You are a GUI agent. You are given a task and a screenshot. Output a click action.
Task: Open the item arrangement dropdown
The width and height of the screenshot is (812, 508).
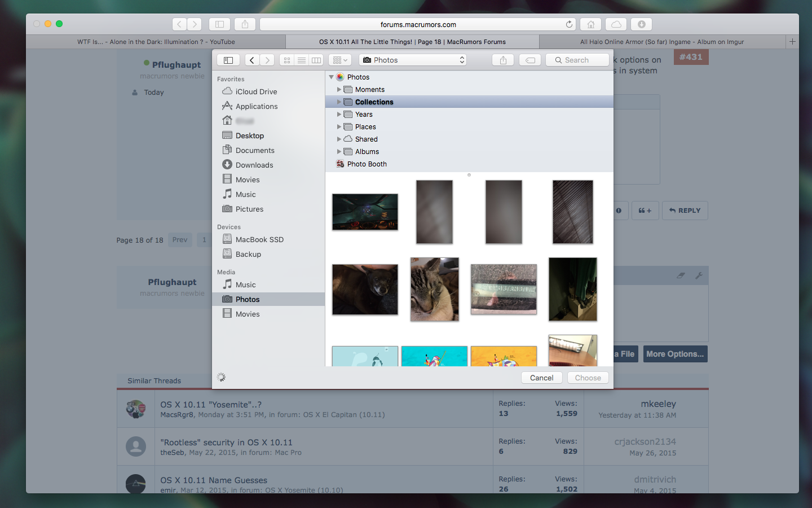click(340, 60)
